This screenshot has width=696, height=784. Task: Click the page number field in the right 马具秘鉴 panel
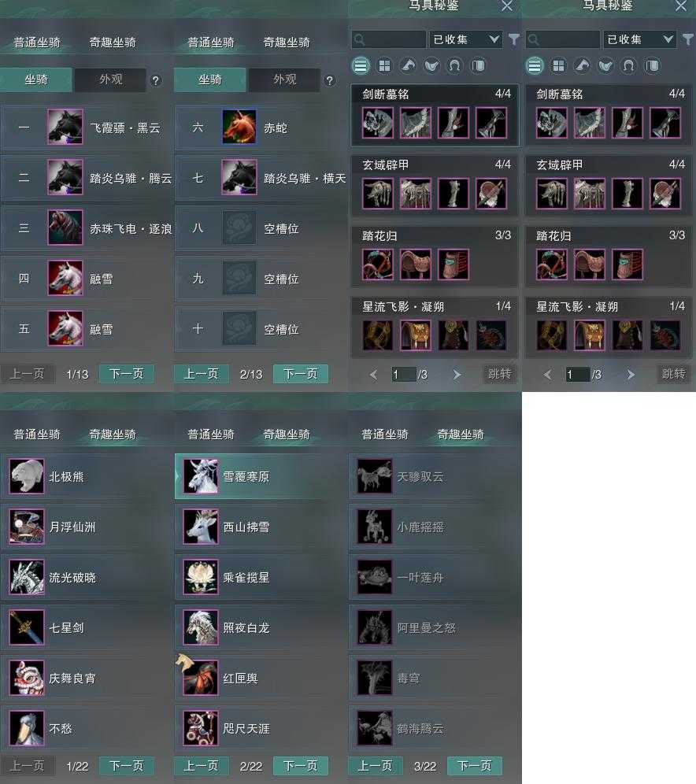coord(578,374)
